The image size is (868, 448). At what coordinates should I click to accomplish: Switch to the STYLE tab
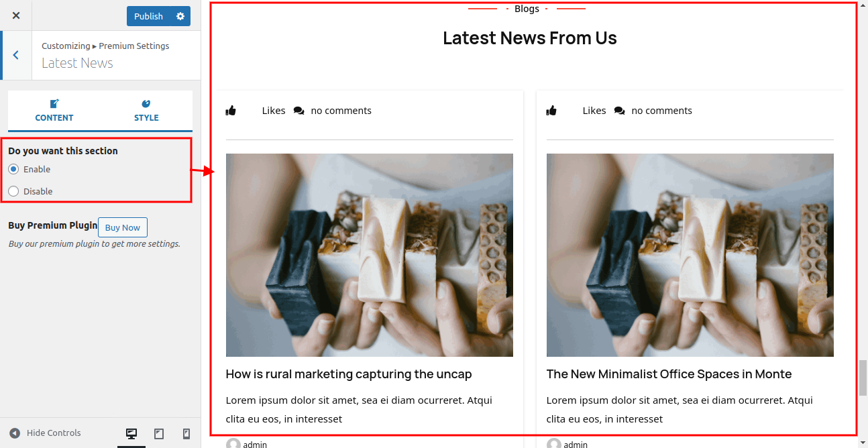pyautogui.click(x=146, y=111)
